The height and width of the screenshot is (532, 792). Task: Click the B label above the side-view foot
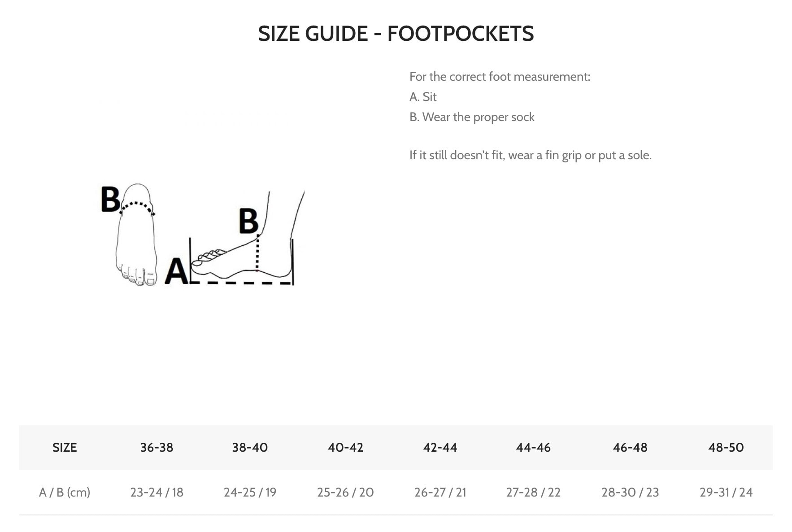click(x=248, y=221)
